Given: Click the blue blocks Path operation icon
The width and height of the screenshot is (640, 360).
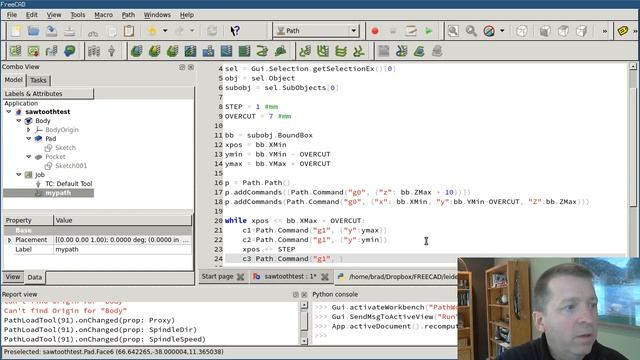Looking at the screenshot, I should point(209,51).
